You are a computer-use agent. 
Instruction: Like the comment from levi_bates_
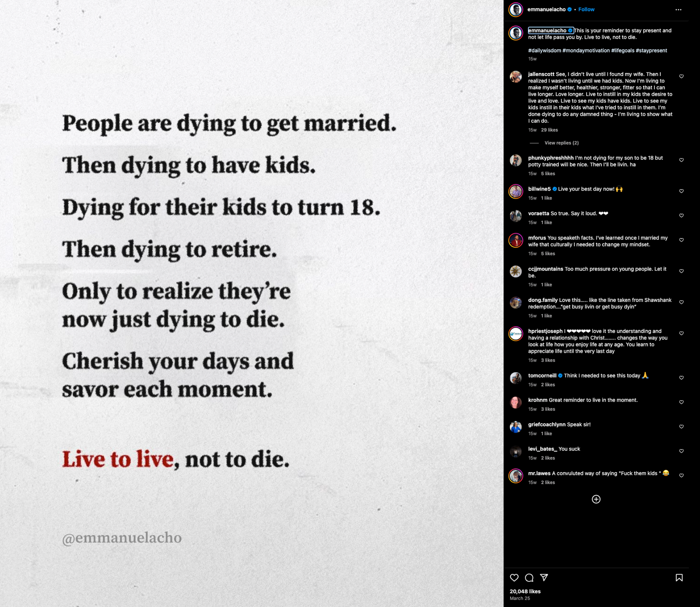681,451
